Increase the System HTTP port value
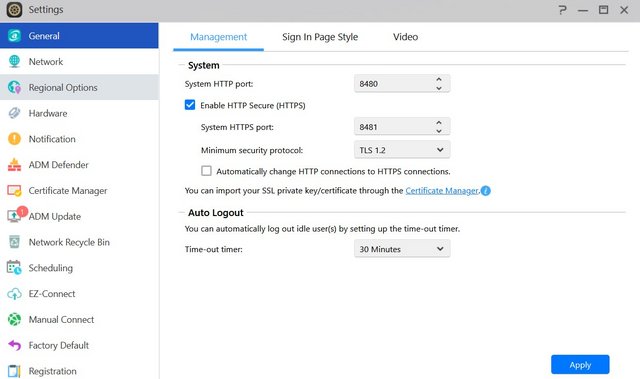This screenshot has width=640, height=379. tap(439, 80)
